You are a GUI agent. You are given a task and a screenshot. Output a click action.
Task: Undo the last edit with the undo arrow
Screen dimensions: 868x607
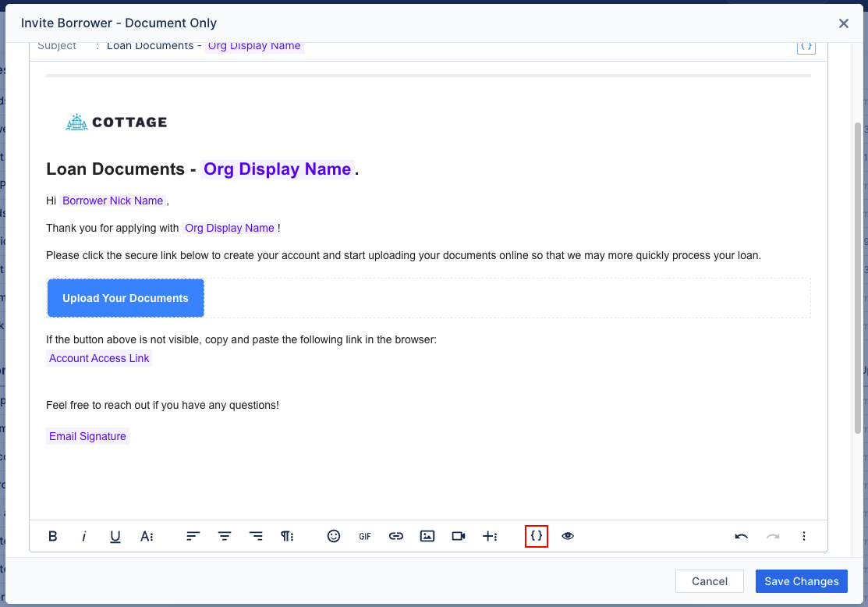(741, 536)
